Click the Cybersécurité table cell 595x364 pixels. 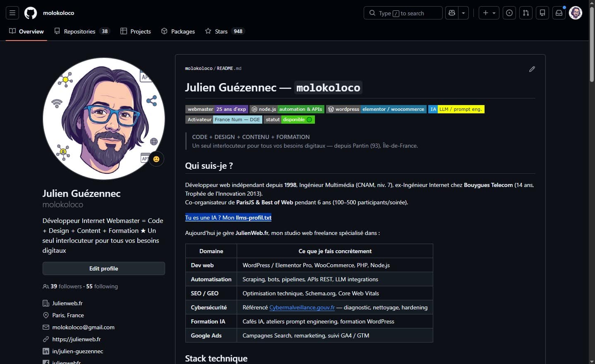pyautogui.click(x=211, y=307)
